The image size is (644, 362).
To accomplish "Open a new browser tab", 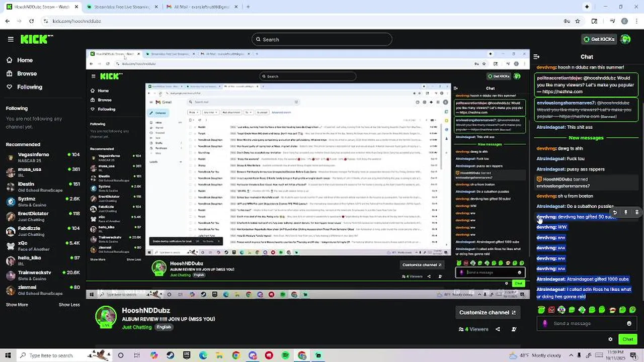I will click(x=248, y=7).
